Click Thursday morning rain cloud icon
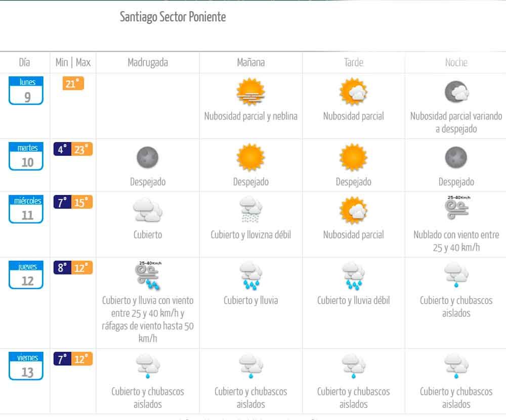 [x=250, y=276]
